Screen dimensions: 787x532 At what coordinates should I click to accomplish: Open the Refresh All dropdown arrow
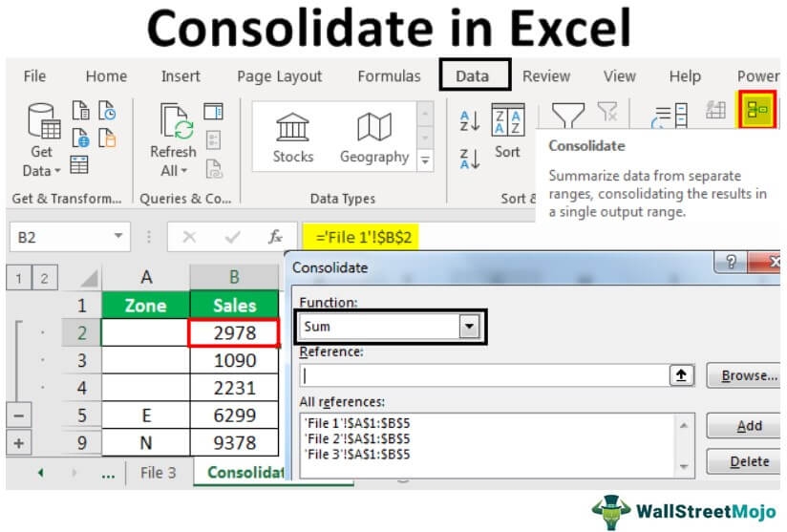pos(184,171)
